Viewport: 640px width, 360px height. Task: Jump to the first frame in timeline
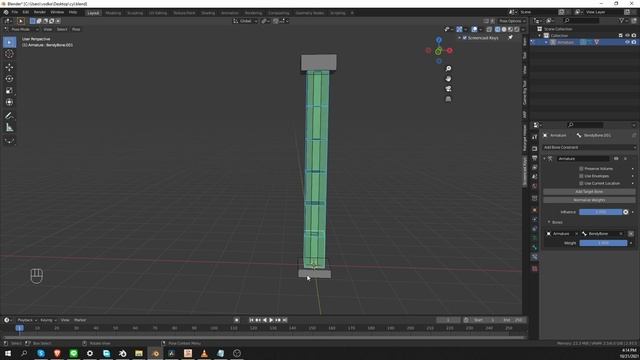pos(251,320)
